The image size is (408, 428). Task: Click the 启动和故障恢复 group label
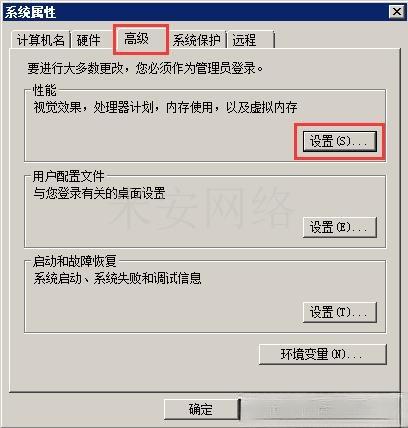(75, 261)
